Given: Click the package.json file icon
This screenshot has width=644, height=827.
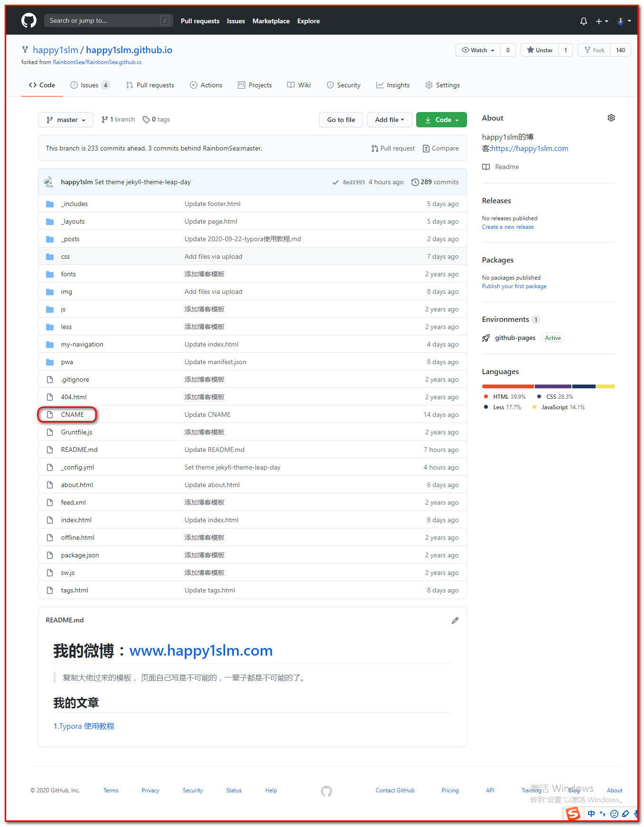Looking at the screenshot, I should (50, 555).
